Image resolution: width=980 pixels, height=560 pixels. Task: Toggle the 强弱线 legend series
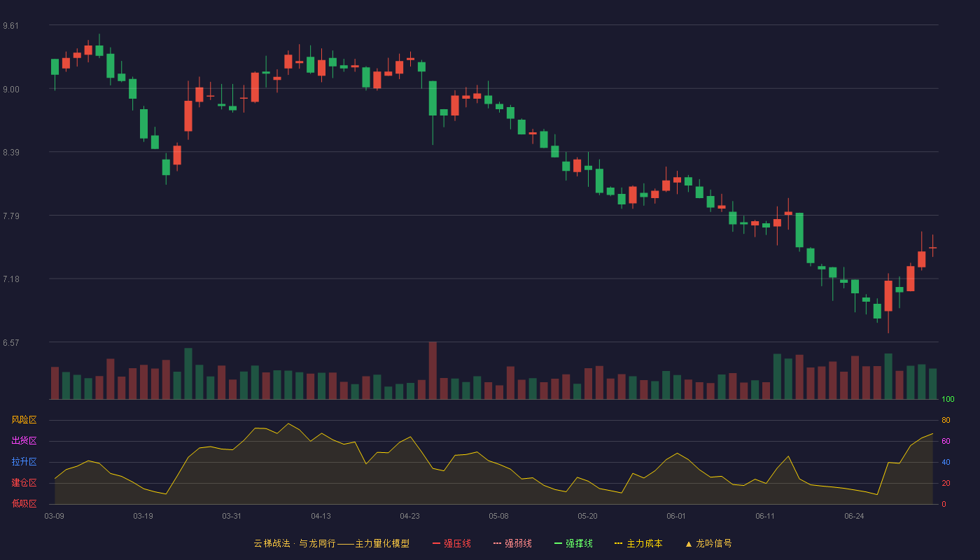click(512, 543)
